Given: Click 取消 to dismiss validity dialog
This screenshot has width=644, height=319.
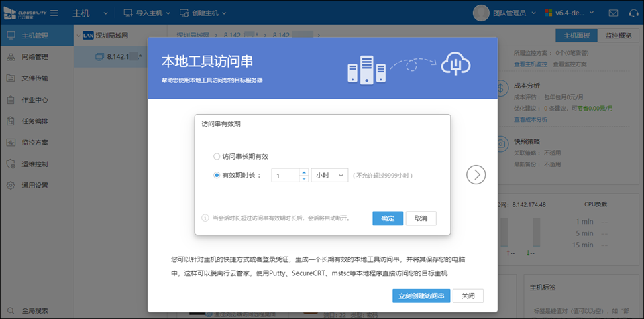Looking at the screenshot, I should [x=421, y=218].
